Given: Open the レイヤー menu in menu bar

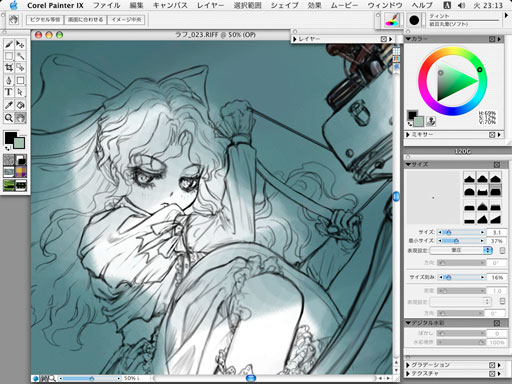Looking at the screenshot, I should pos(210,6).
